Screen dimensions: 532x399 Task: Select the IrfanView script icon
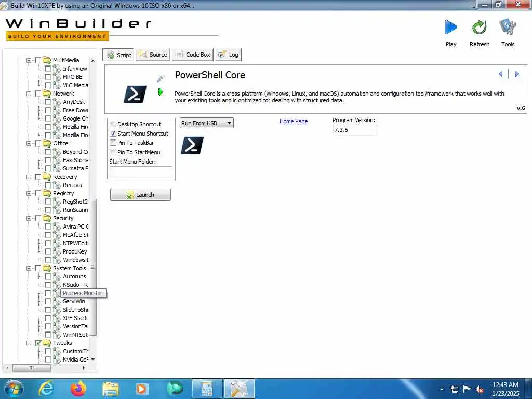(57, 69)
